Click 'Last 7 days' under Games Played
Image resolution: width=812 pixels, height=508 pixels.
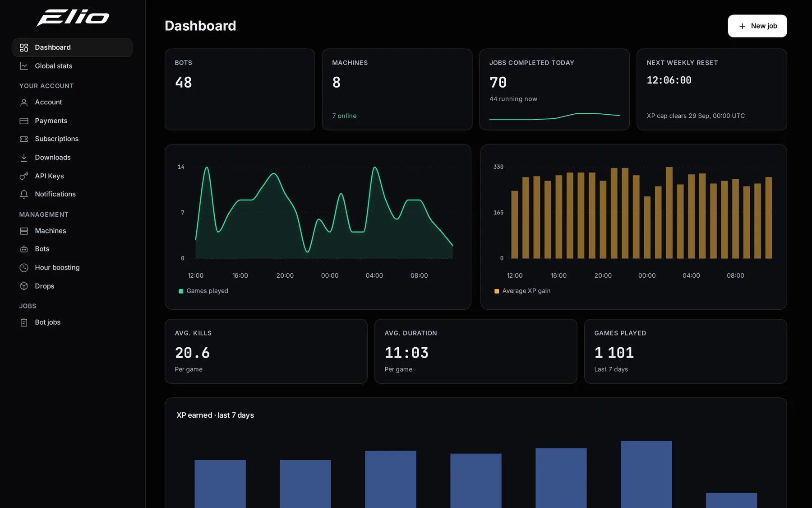[x=611, y=369]
